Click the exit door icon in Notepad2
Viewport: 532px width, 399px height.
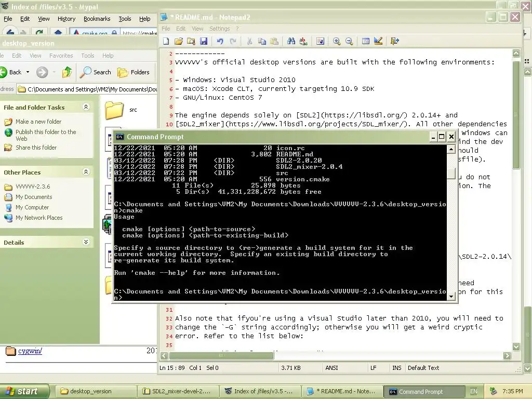click(x=395, y=41)
